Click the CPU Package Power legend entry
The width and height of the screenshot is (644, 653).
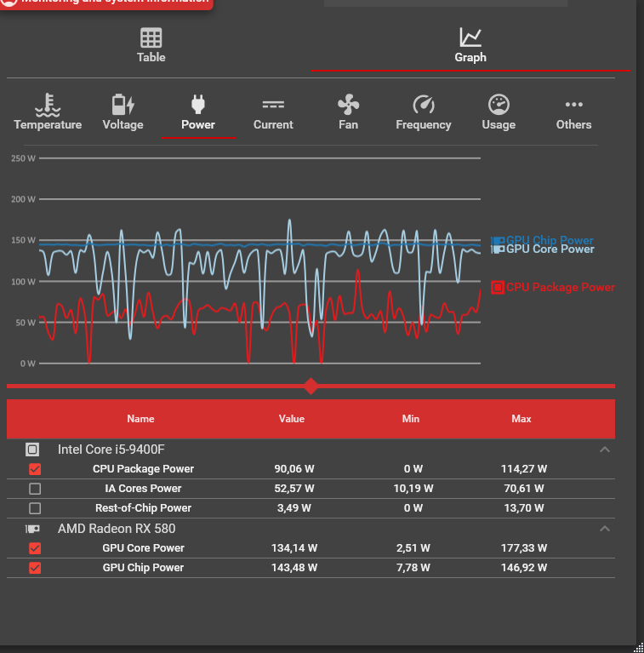point(553,288)
